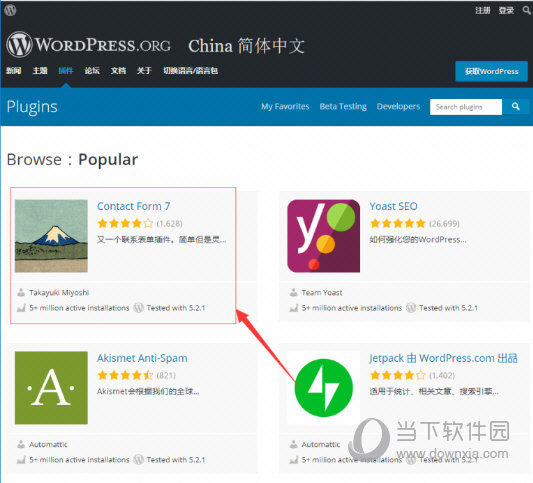Viewport: 533px width, 483px height.
Task: Open the Akismet Anti-Spam title link
Action: click(x=142, y=358)
